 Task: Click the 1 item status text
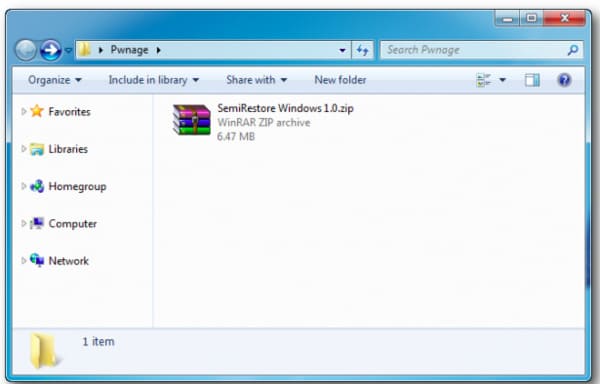coord(98,341)
